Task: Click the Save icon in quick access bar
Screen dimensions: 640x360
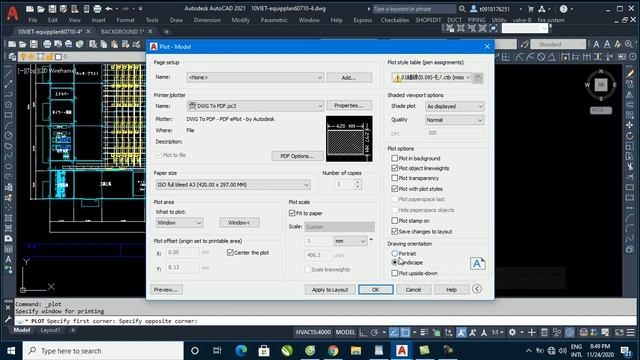Action: pyautogui.click(x=52, y=9)
